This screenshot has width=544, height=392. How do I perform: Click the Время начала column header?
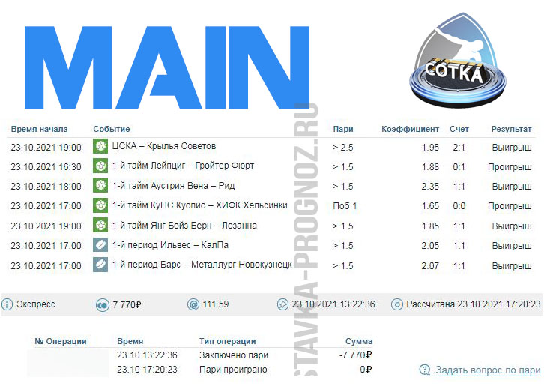pyautogui.click(x=39, y=129)
